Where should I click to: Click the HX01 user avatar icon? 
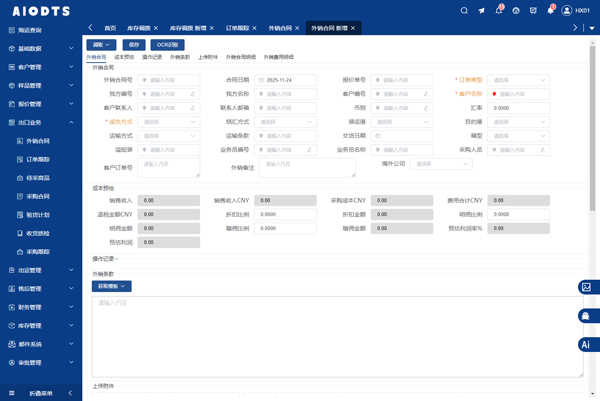tap(568, 10)
